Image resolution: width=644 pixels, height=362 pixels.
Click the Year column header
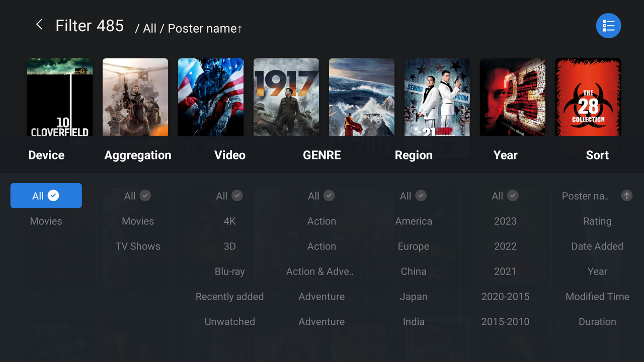coord(506,155)
